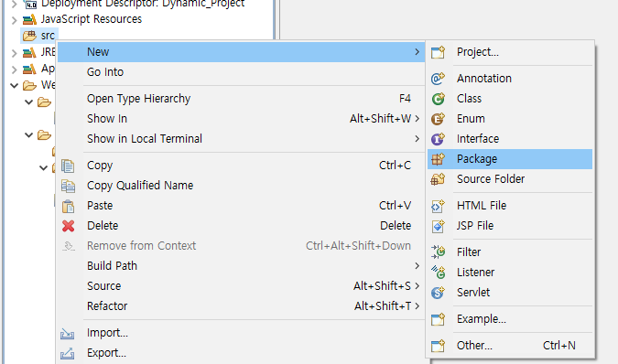
Task: Expand the JavaScript Resources tree node
Action: click(x=14, y=20)
